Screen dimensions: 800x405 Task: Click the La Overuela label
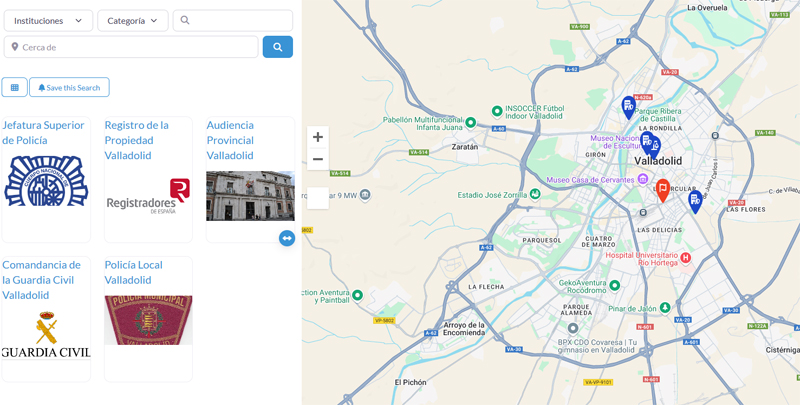[707, 8]
